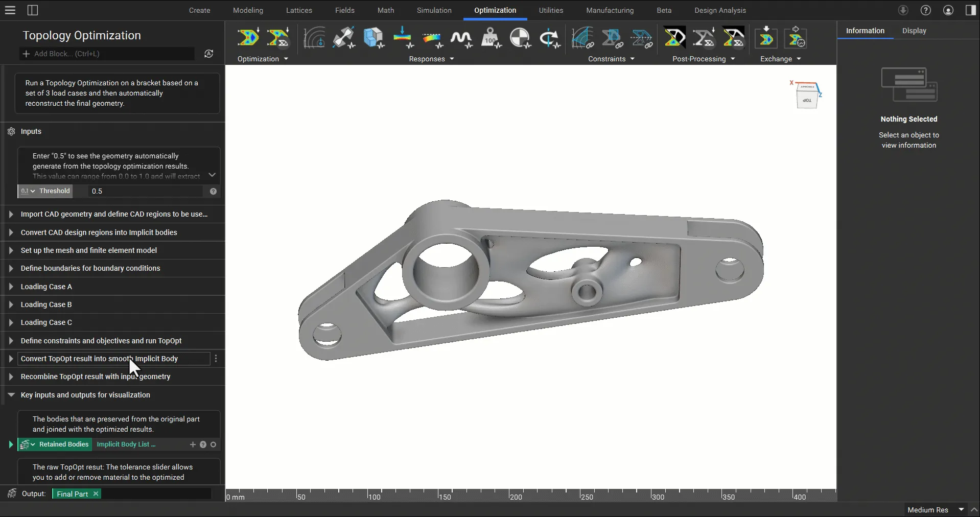Screen dimensions: 980x517
Task: Click the plus icon on Retained Bodies row
Action: coord(193,445)
